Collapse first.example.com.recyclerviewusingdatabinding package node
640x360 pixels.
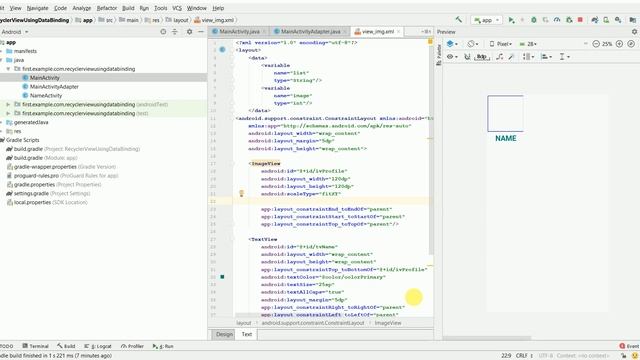pos(8,69)
